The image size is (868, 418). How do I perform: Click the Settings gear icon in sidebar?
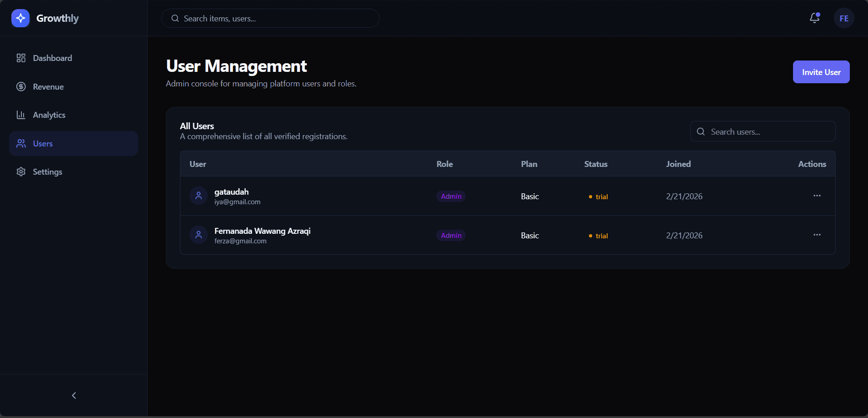coord(21,172)
